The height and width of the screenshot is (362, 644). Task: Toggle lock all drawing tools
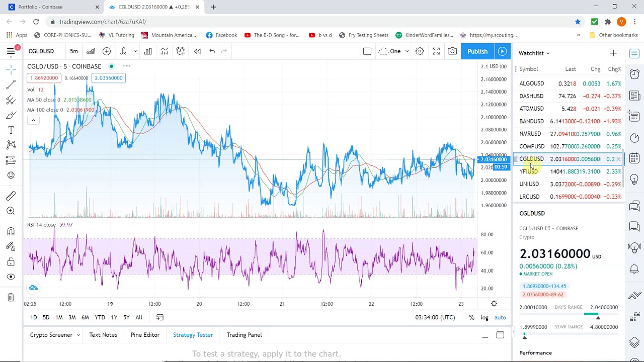(x=11, y=261)
